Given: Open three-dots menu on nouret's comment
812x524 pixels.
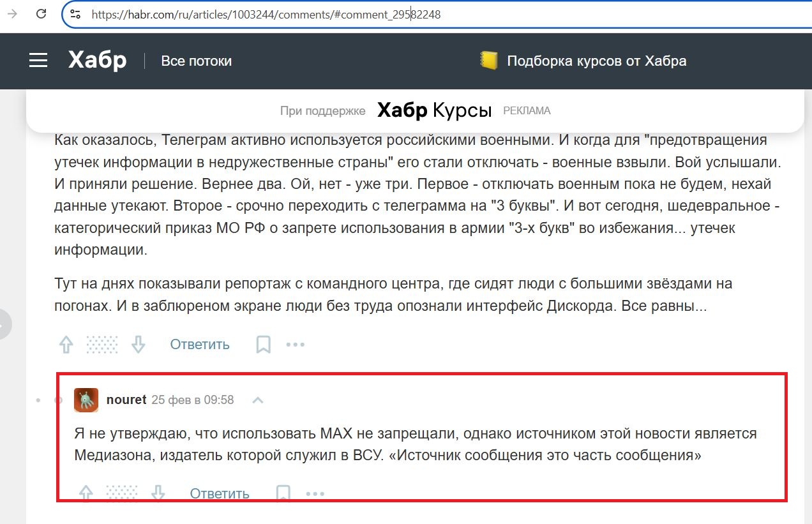Looking at the screenshot, I should (315, 493).
